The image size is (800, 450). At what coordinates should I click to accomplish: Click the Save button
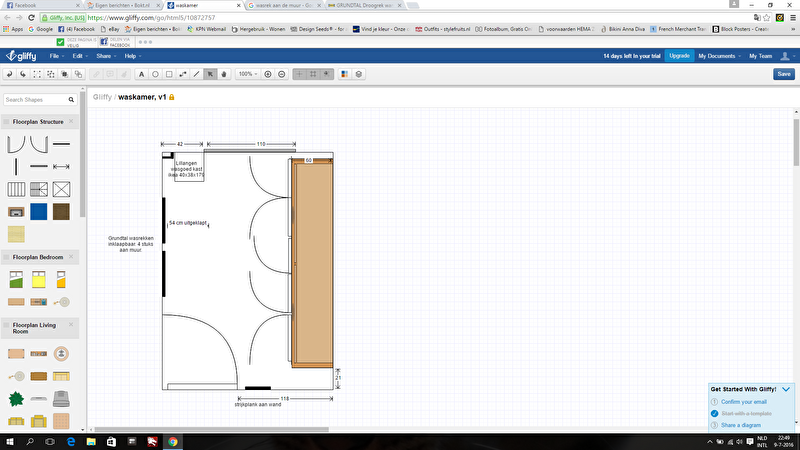(784, 74)
